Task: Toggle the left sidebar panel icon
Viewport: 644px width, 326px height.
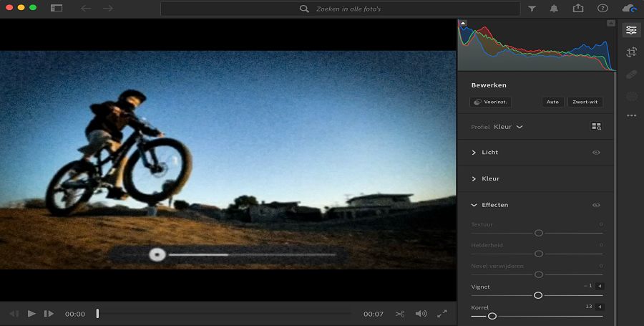Action: pyautogui.click(x=57, y=8)
